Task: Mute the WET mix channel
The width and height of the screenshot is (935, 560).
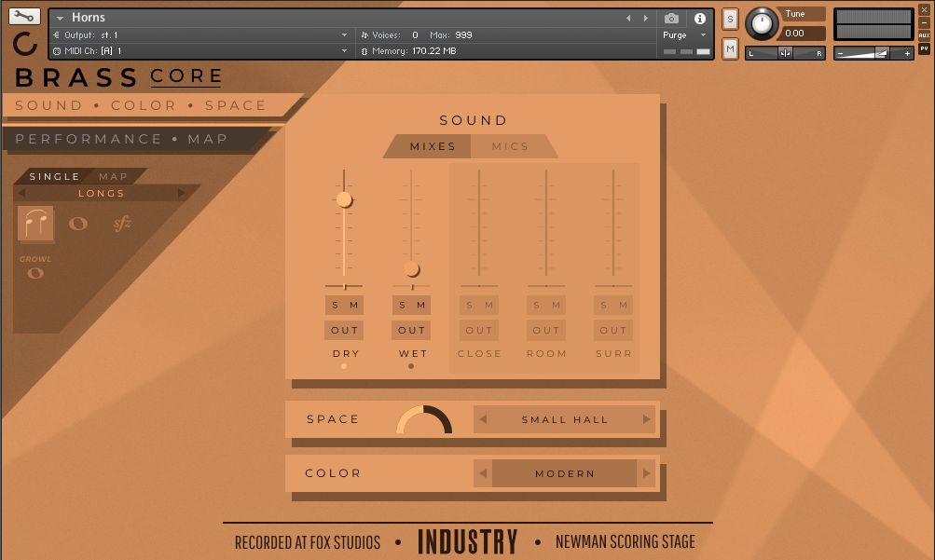Action: (x=421, y=305)
